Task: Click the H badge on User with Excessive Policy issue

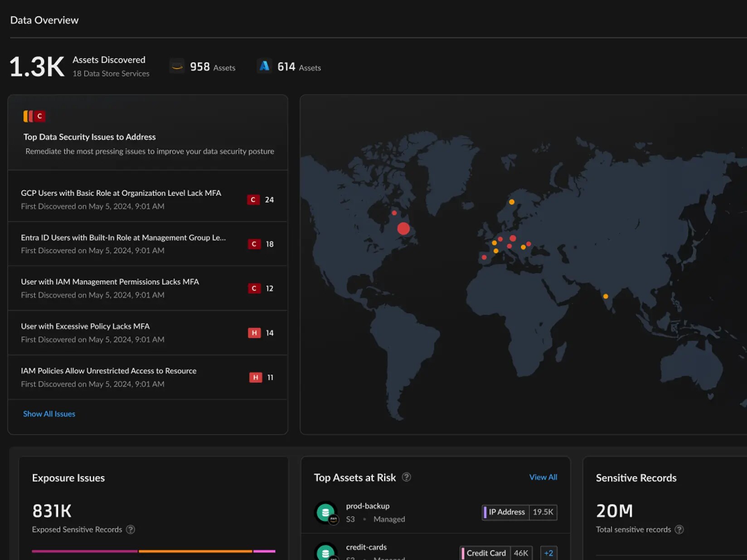Action: (253, 333)
